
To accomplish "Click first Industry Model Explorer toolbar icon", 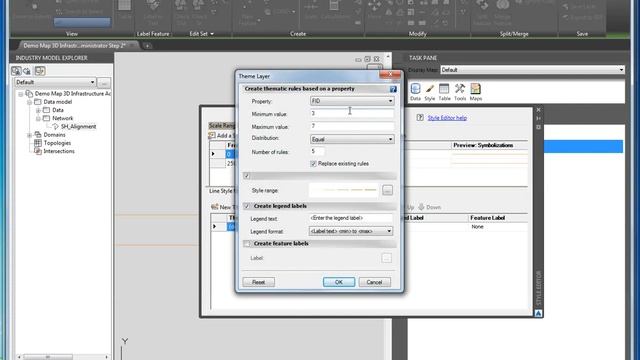I will coord(16,71).
